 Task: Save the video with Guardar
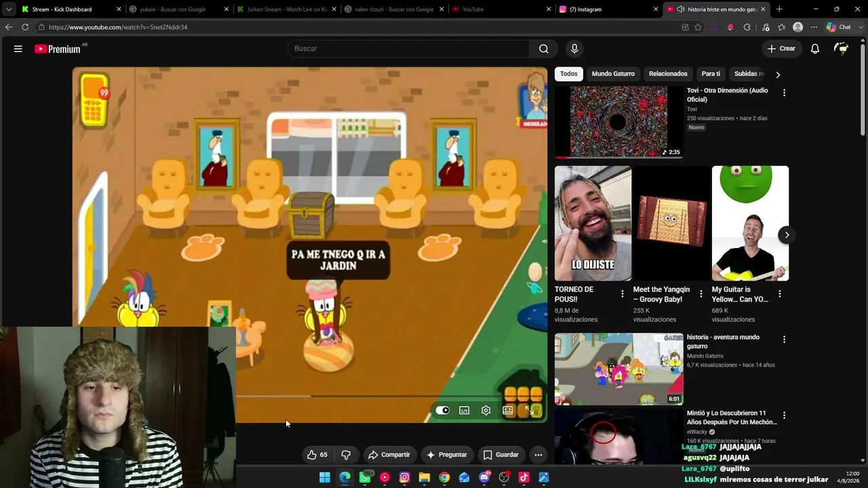click(x=500, y=455)
